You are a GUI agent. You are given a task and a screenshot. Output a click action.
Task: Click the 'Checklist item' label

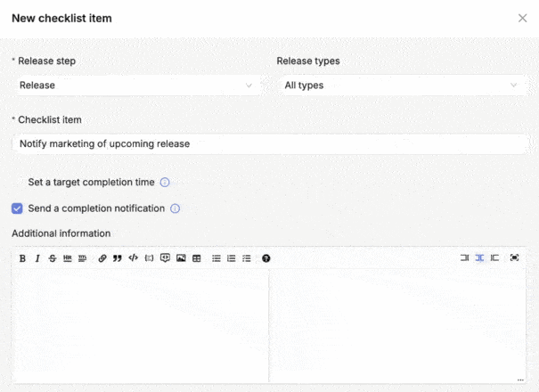pyautogui.click(x=50, y=119)
